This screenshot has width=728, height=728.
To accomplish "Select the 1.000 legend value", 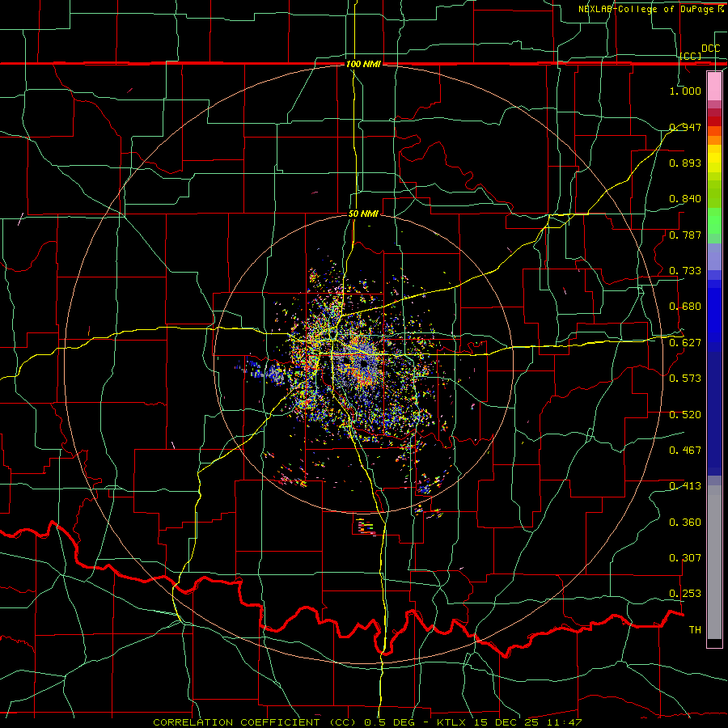I will 685,91.
